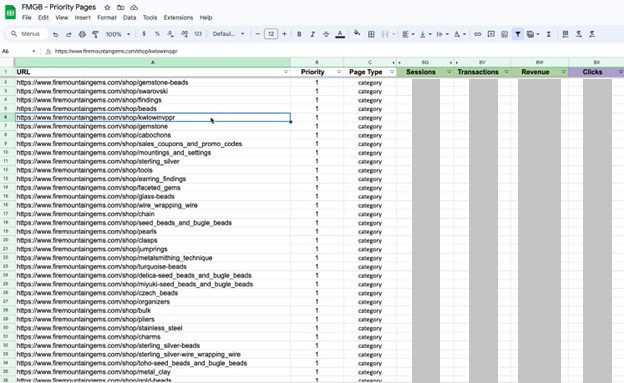Open the text wrapping dropdown
Image resolution: width=624 pixels, height=383 pixels.
coord(442,34)
